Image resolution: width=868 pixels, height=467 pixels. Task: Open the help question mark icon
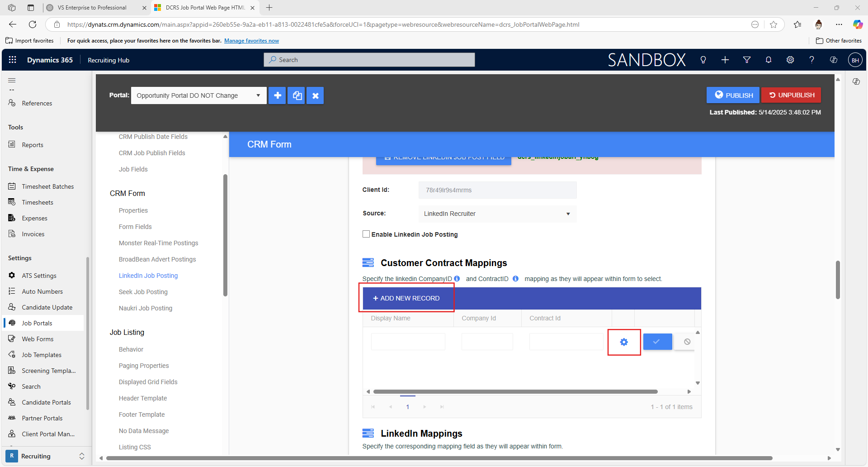click(812, 60)
